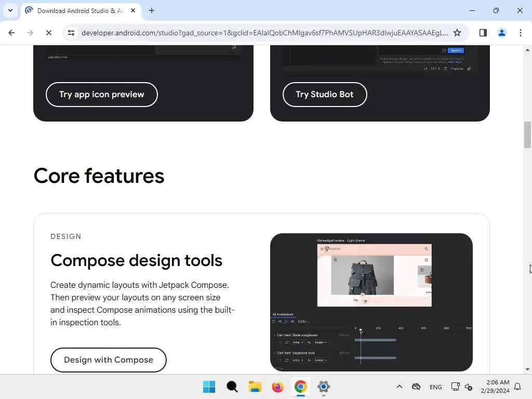Open a new browser tab
Viewport: 532px width, 399px height.
click(152, 10)
